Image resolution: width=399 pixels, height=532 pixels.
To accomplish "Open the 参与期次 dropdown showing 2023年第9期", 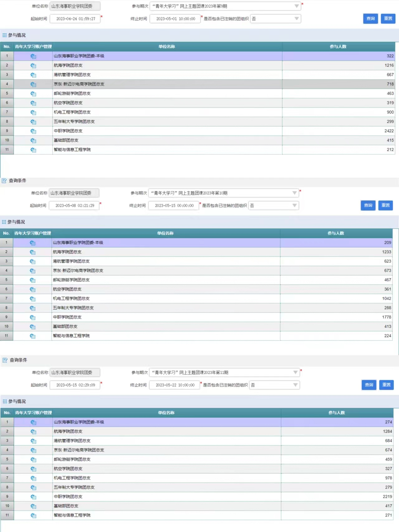I will [296, 6].
